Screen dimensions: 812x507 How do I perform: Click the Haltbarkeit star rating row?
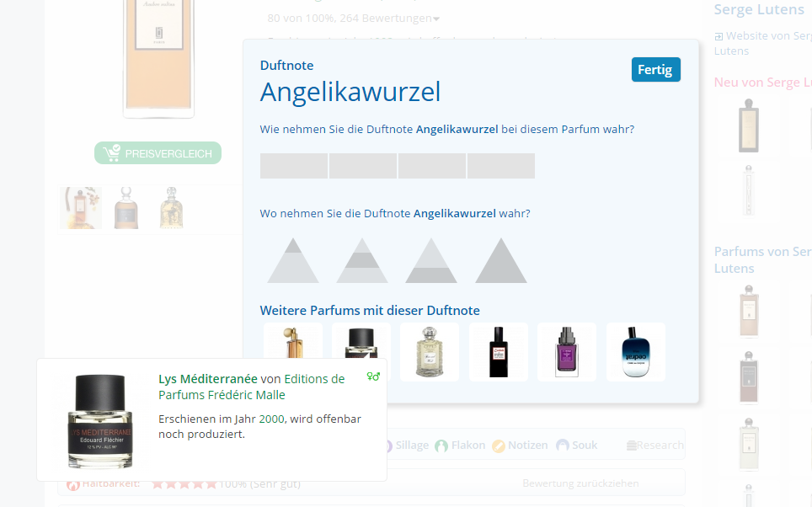coord(184,484)
